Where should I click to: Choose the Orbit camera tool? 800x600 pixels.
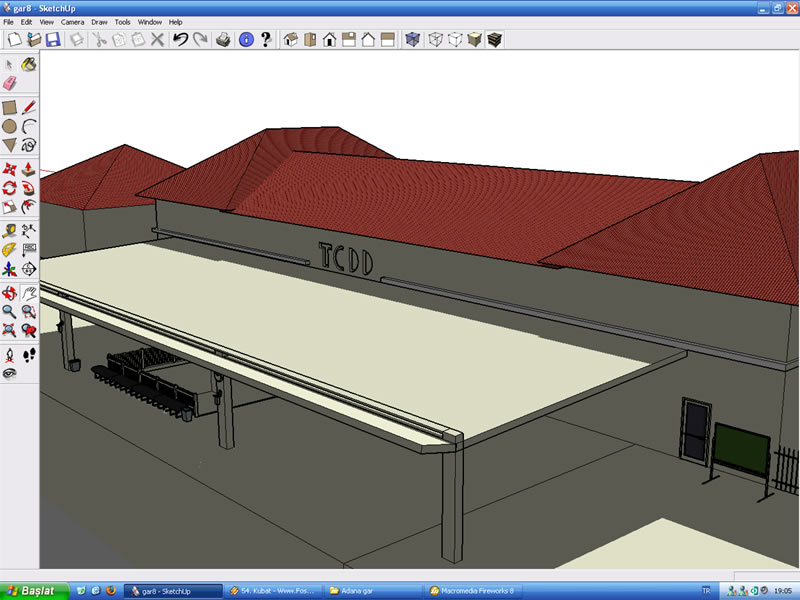[x=9, y=293]
